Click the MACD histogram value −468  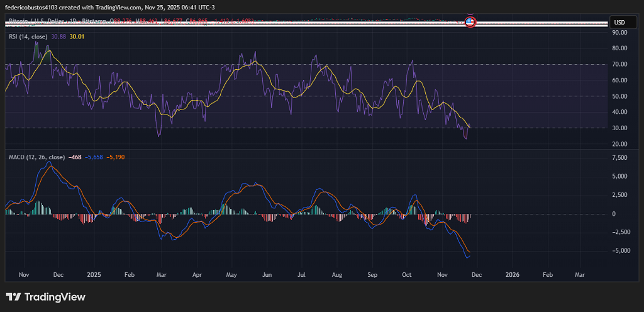point(75,157)
